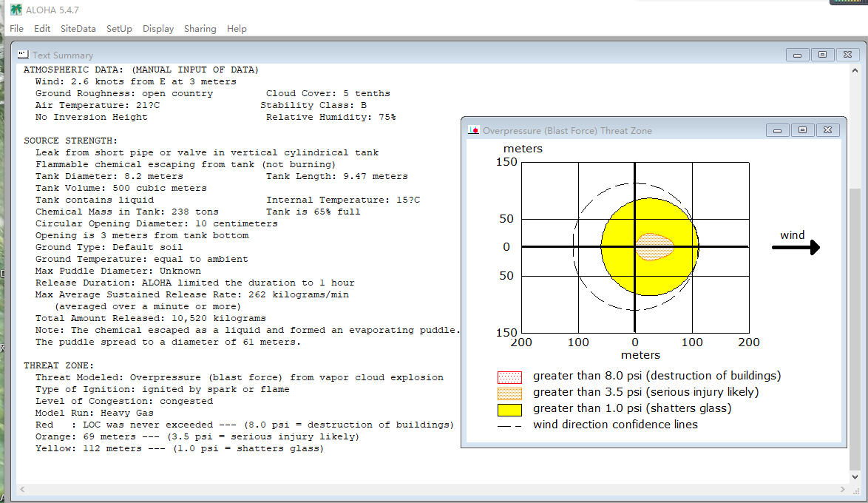Click 'greater than 3.5 psi' legend label

coord(645,392)
